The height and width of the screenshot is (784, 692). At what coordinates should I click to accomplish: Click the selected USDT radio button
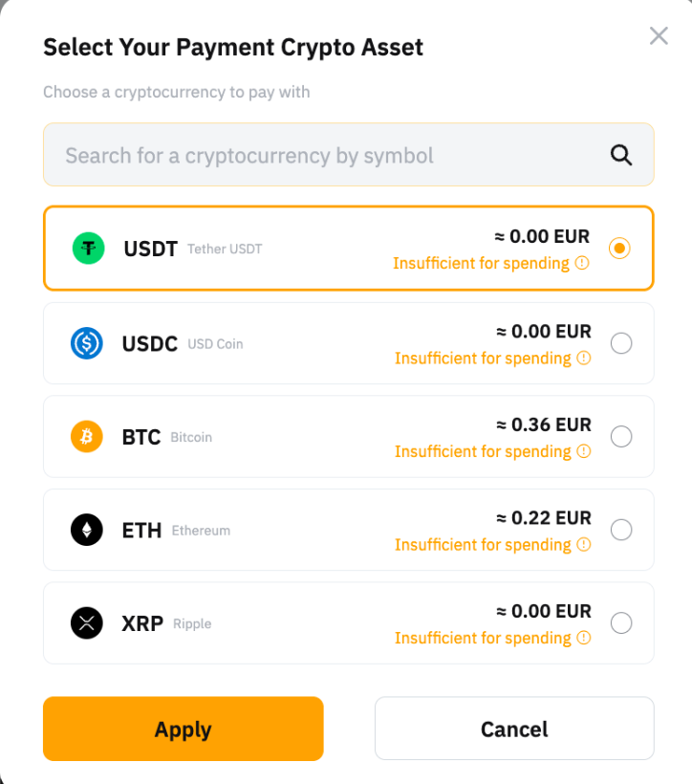pyautogui.click(x=619, y=249)
